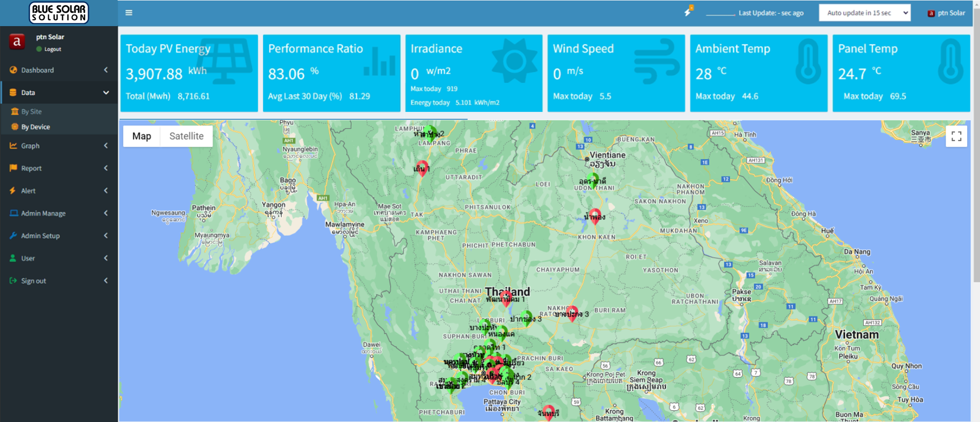Open the By Site submenu item
Image resolution: width=980 pixels, height=422 pixels.
click(59, 111)
